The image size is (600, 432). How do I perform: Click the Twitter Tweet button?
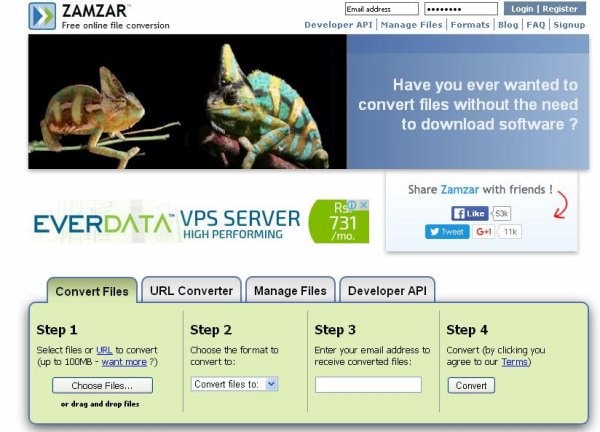(447, 232)
